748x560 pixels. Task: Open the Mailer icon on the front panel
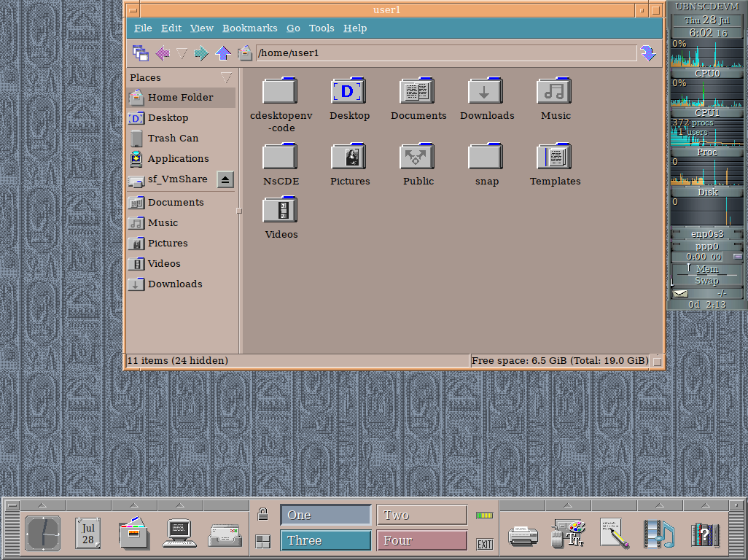(225, 534)
